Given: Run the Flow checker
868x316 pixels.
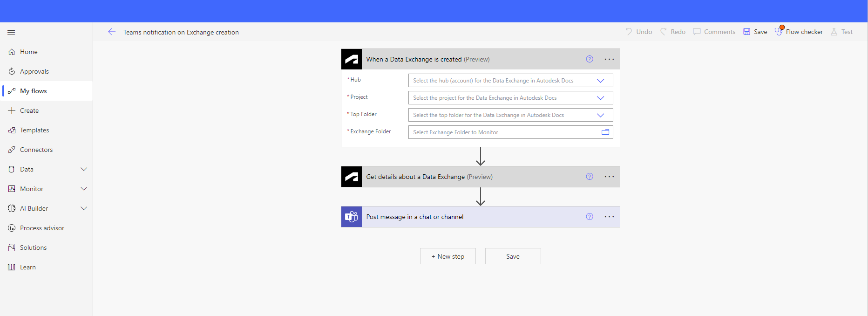Looking at the screenshot, I should 799,32.
